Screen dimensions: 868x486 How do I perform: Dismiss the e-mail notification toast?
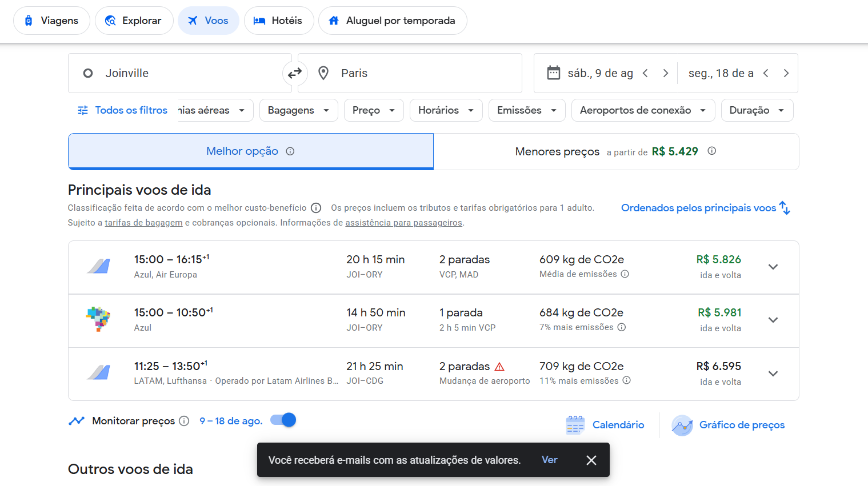tap(591, 460)
